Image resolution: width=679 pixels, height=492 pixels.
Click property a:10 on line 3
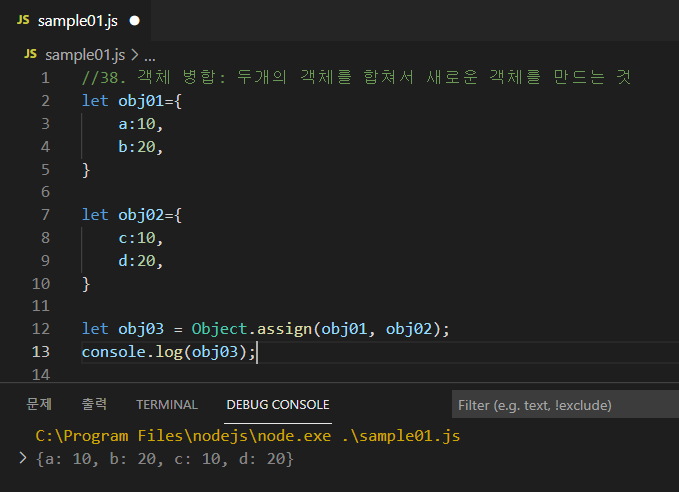141,124
